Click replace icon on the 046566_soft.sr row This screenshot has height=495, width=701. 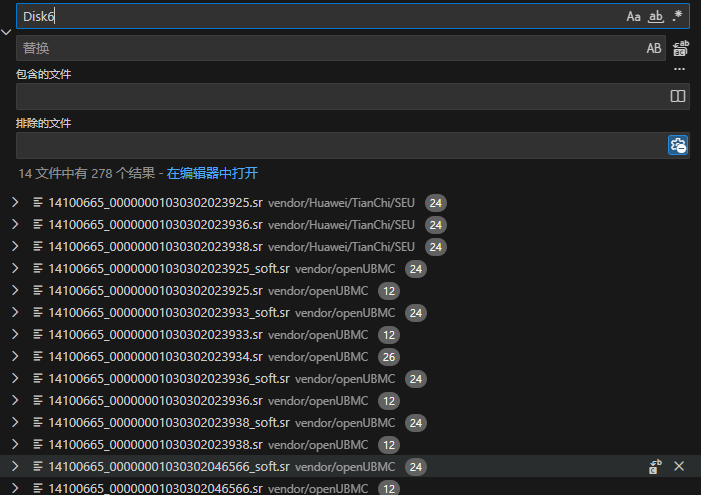pyautogui.click(x=656, y=466)
